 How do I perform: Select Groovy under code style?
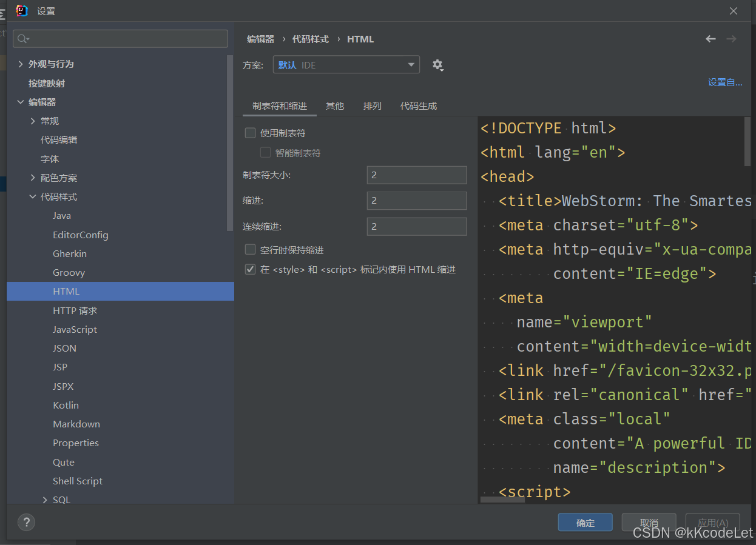(69, 273)
